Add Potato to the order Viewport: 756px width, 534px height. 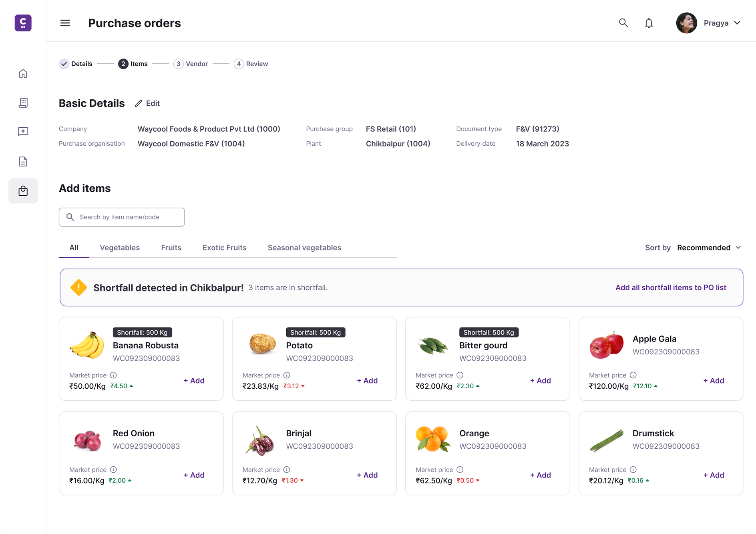(367, 381)
